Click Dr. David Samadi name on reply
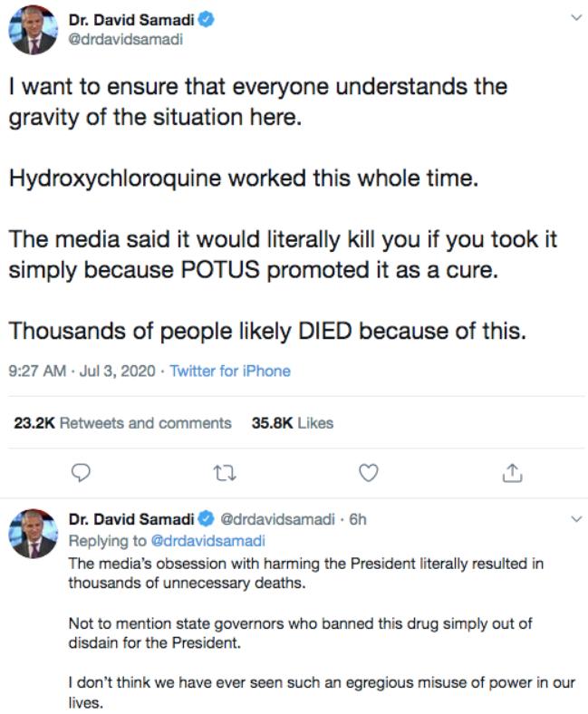Screen dimensions: 588x714 tap(132, 520)
